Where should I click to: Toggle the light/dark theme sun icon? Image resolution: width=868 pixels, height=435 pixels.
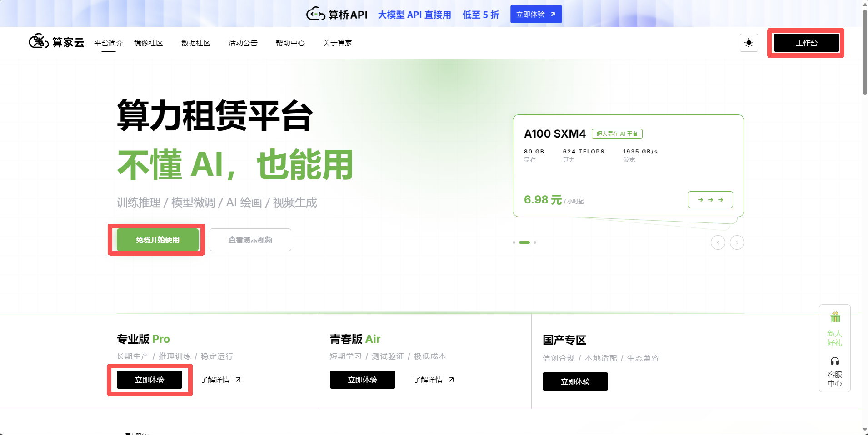click(749, 43)
